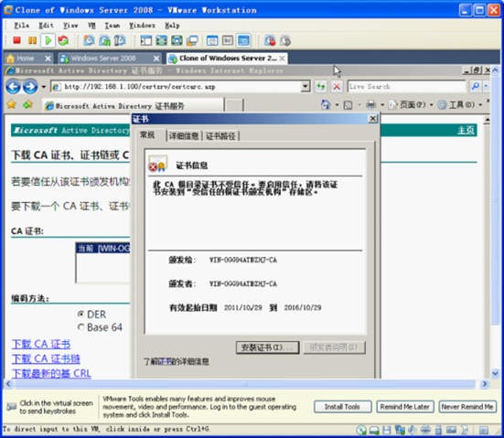
Task: Open the VMware Team menu
Action: (113, 25)
